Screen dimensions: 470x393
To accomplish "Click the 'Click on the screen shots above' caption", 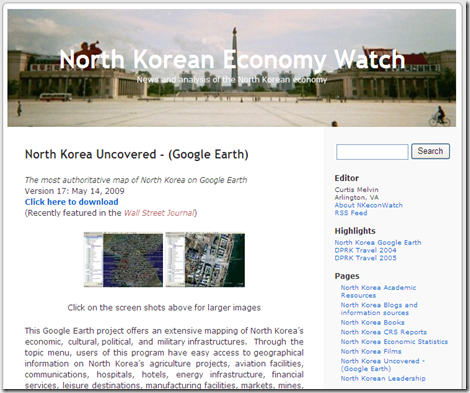I will point(164,308).
